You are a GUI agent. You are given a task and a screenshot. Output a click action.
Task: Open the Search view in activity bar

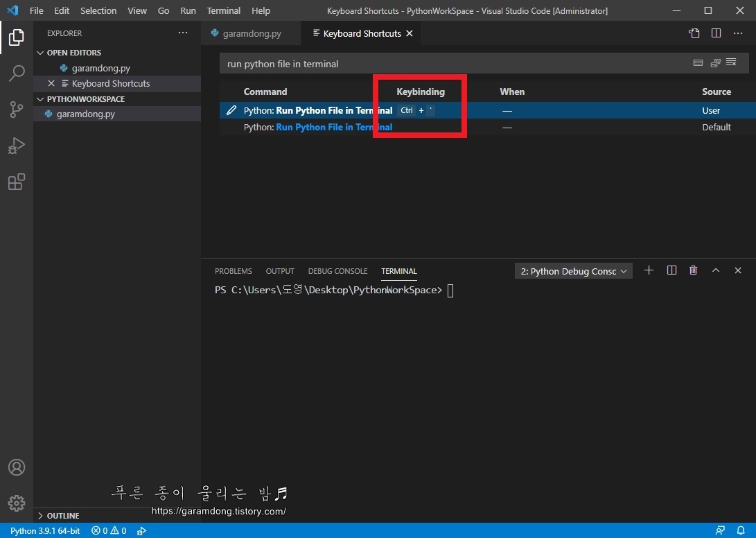[x=17, y=73]
